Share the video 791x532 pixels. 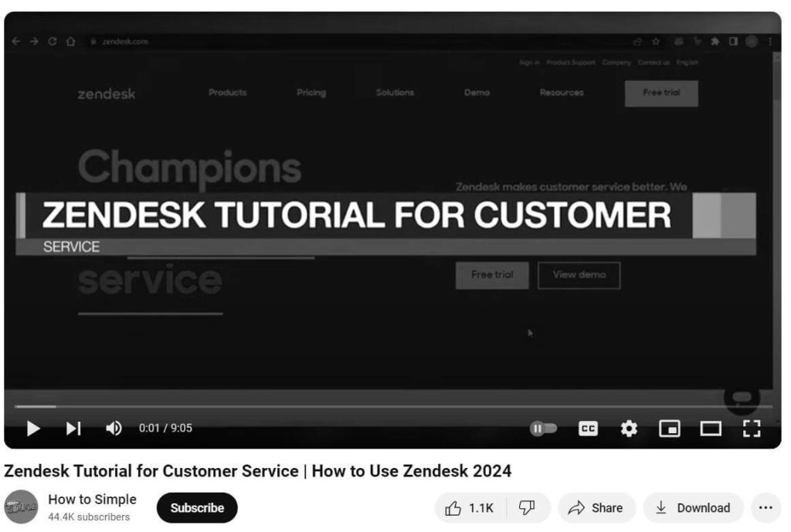pyautogui.click(x=596, y=508)
